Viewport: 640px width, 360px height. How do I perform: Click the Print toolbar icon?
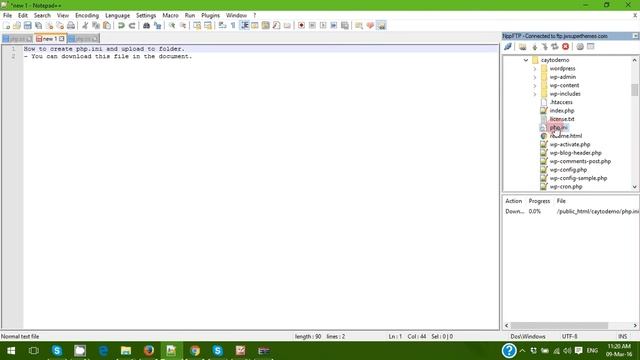coord(71,25)
